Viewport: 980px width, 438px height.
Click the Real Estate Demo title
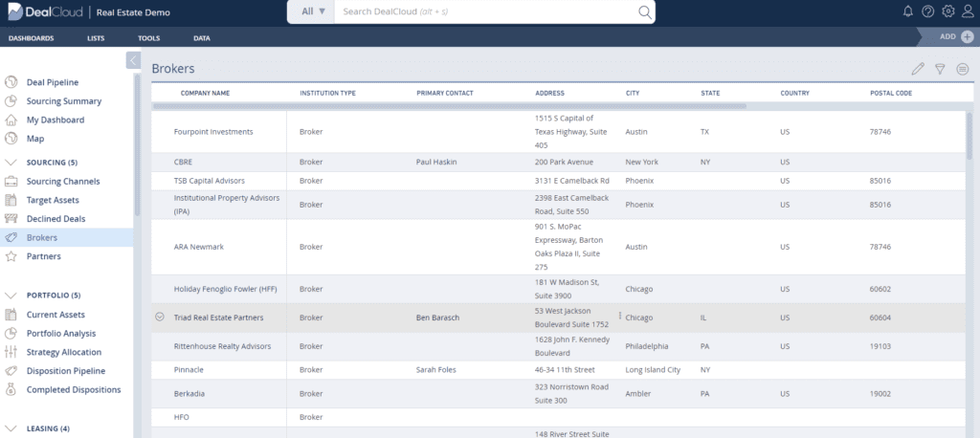tap(133, 12)
